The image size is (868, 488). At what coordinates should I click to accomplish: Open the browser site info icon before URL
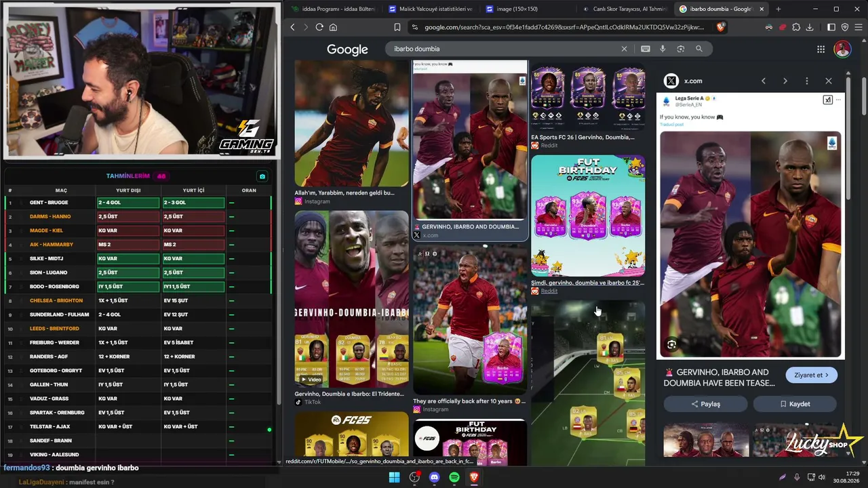pos(415,27)
